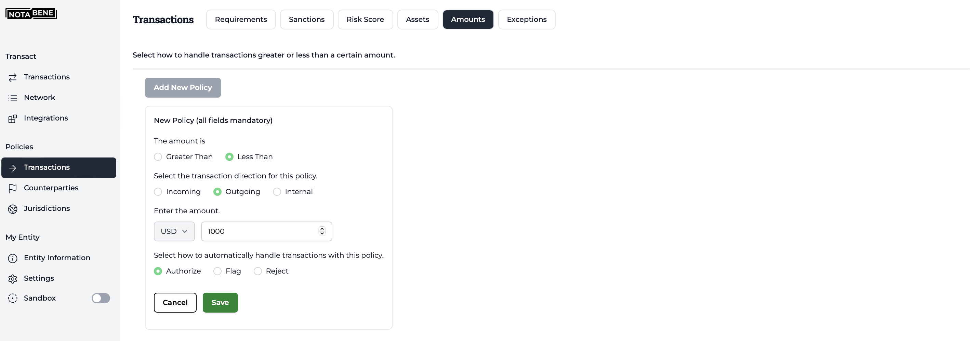This screenshot has height=341, width=980.
Task: Open Network in the sidebar
Action: point(58,98)
